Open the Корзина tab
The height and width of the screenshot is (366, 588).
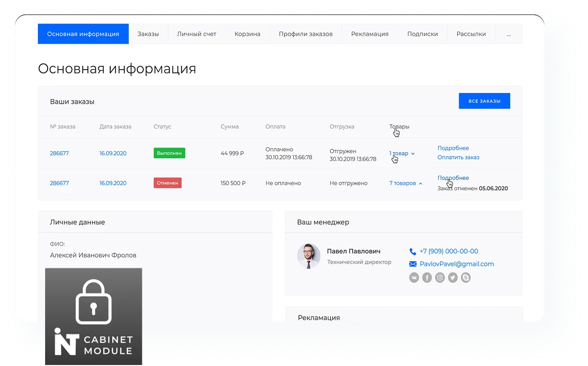[247, 34]
